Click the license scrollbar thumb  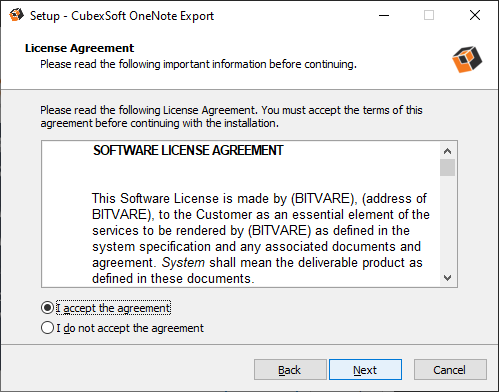coord(447,167)
